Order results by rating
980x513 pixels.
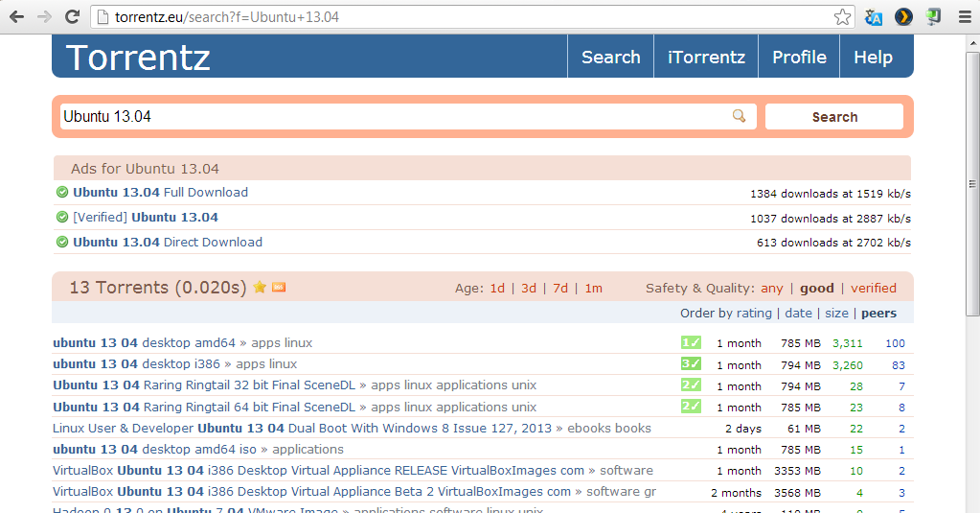pos(754,314)
